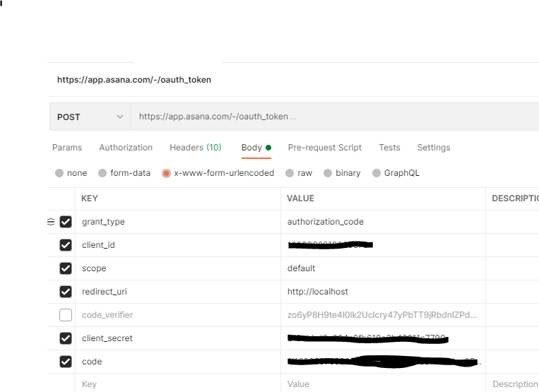Switch to the Authorization tab
The height and width of the screenshot is (392, 539).
pyautogui.click(x=126, y=148)
